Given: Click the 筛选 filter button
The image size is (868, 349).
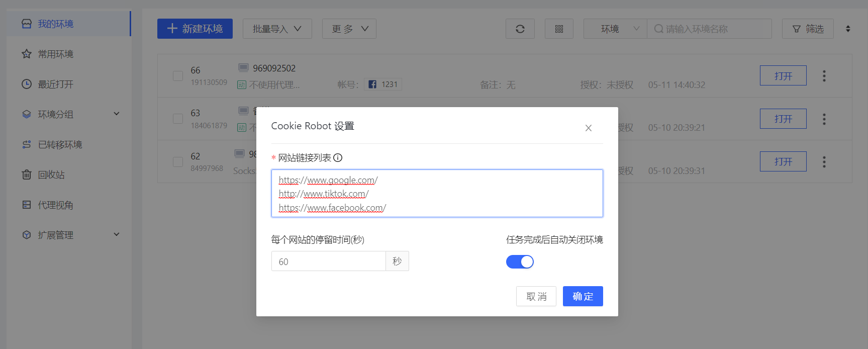Looking at the screenshot, I should pyautogui.click(x=808, y=29).
